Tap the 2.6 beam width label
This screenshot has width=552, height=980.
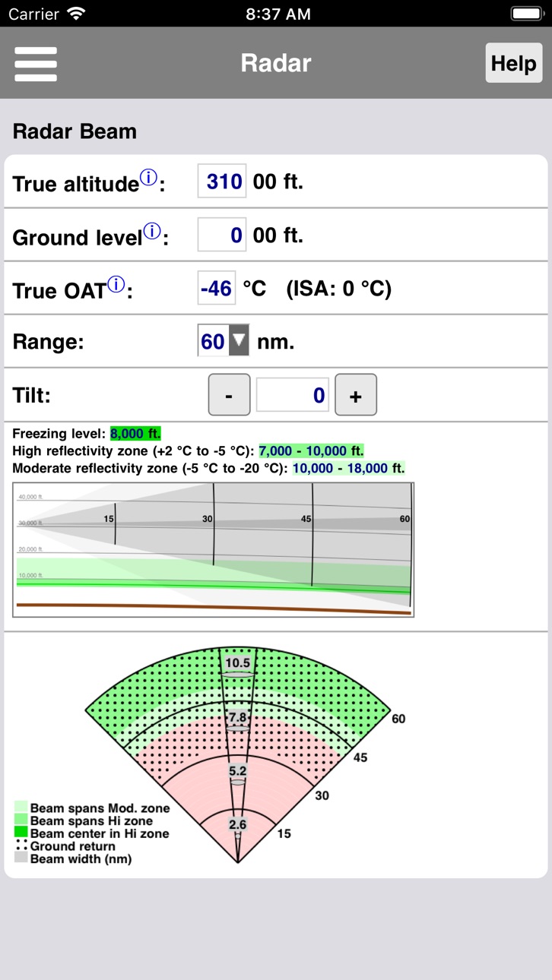click(238, 825)
